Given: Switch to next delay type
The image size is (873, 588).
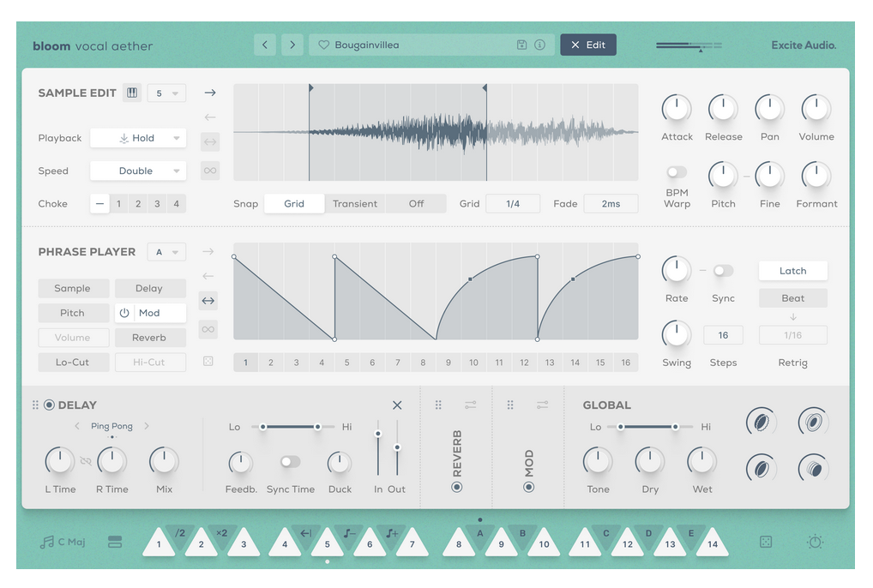Looking at the screenshot, I should [147, 426].
